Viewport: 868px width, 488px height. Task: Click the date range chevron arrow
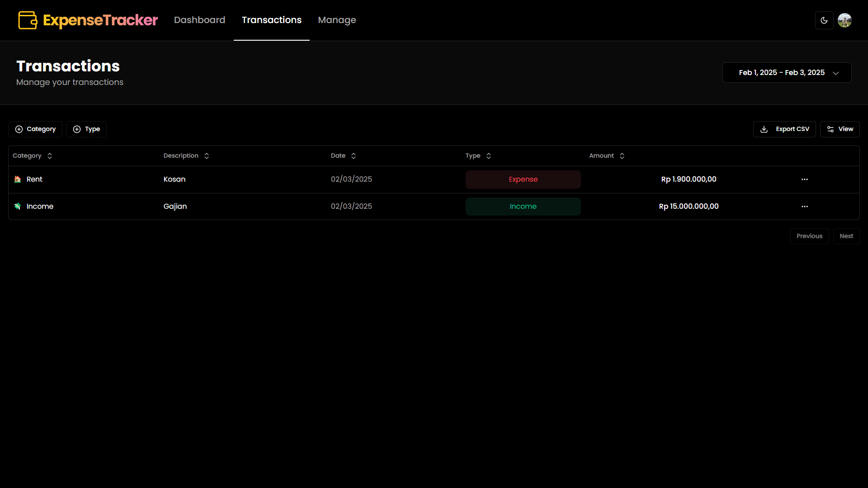(835, 73)
